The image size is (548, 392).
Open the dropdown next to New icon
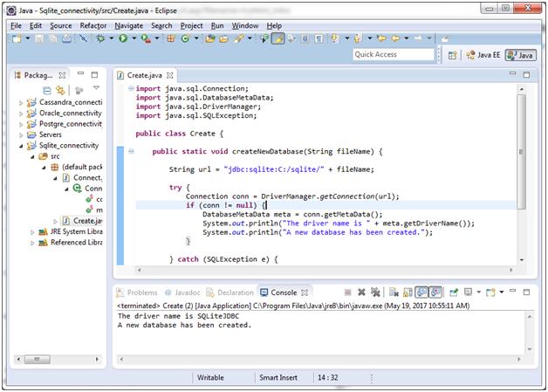pos(28,38)
